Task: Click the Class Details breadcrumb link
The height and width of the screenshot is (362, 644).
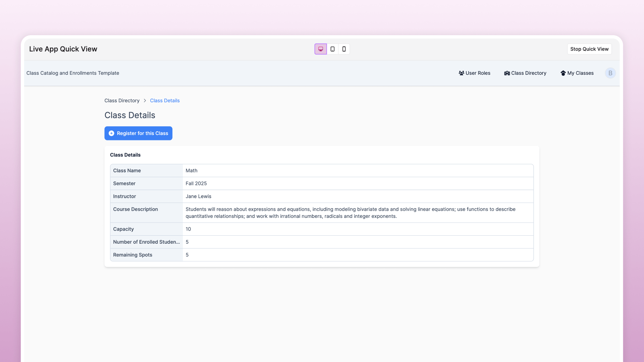Action: (x=165, y=101)
